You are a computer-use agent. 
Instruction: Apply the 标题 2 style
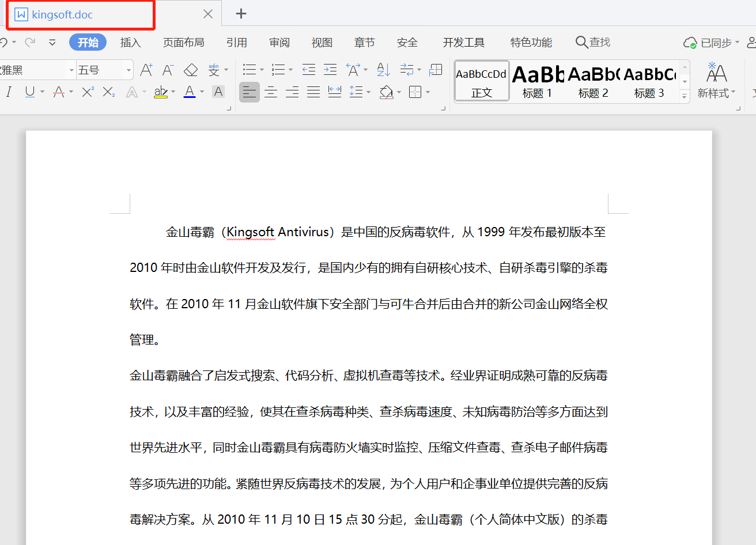pyautogui.click(x=594, y=81)
